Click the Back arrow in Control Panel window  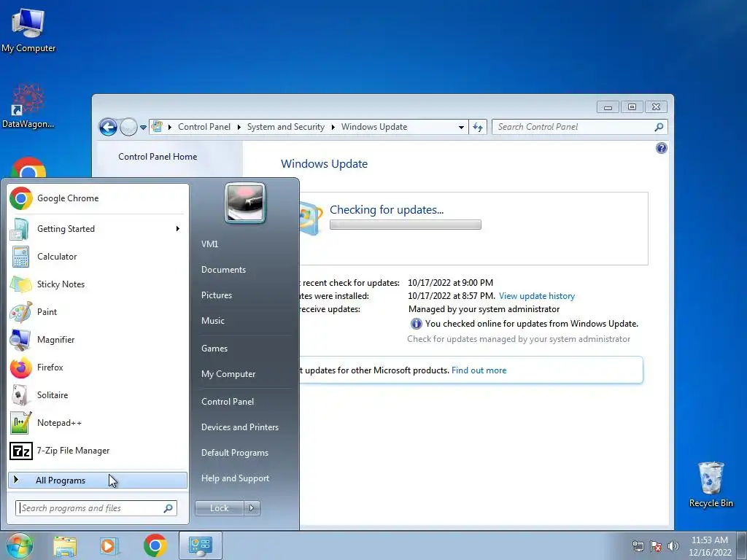click(x=108, y=127)
